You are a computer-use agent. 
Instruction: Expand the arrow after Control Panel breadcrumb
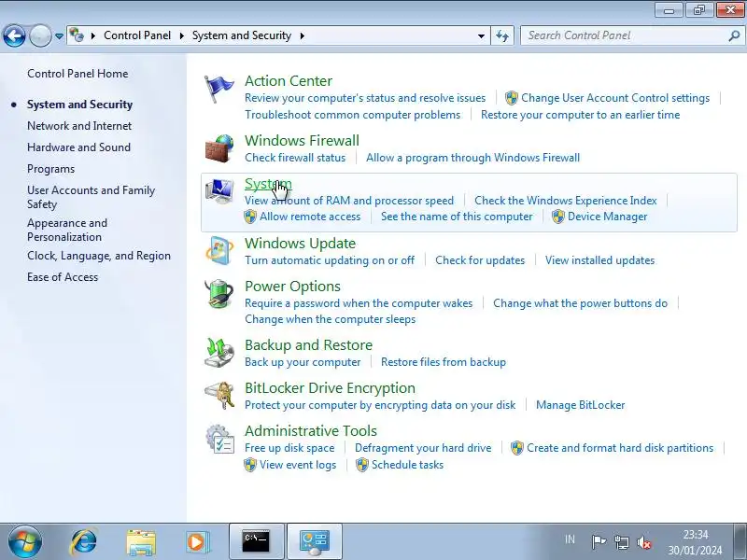(x=181, y=35)
